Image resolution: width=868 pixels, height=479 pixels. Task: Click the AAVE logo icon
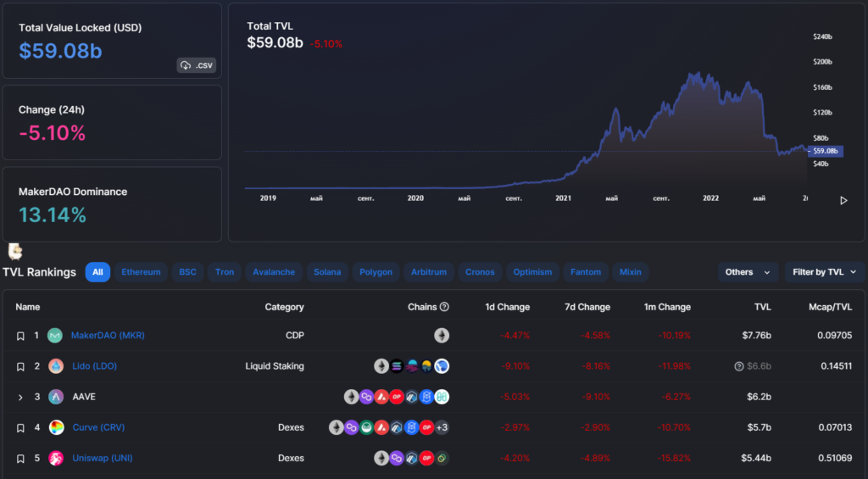pos(56,397)
